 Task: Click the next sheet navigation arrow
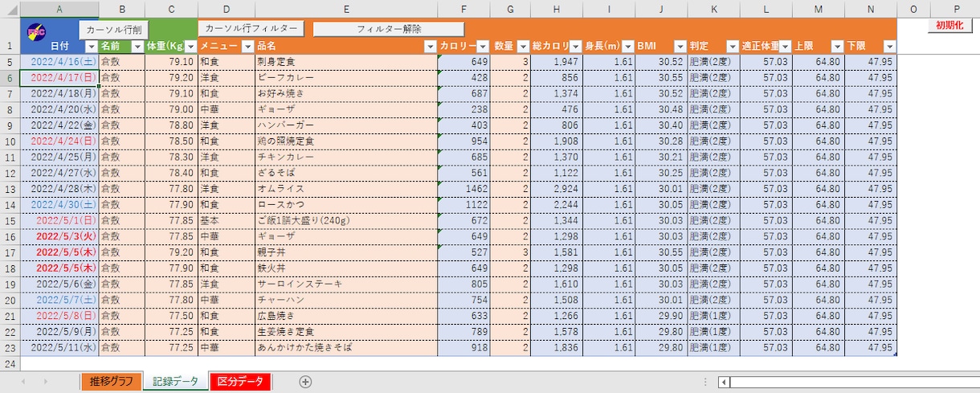tap(45, 382)
